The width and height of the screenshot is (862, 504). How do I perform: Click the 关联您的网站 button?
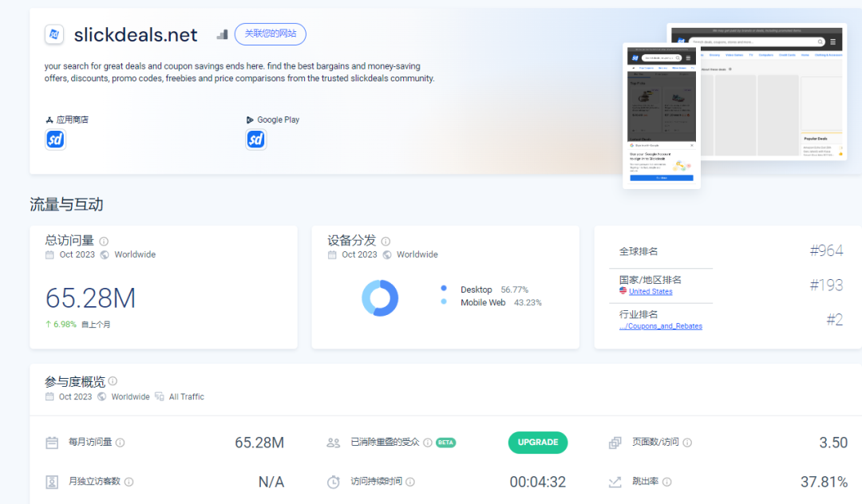pyautogui.click(x=270, y=34)
